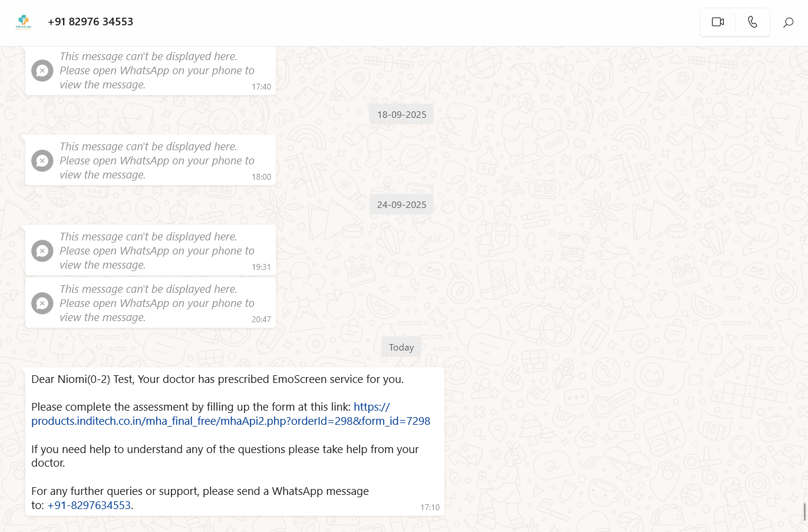The image size is (808, 532).
Task: Click the +91-8297634553 support number link
Action: [x=89, y=505]
